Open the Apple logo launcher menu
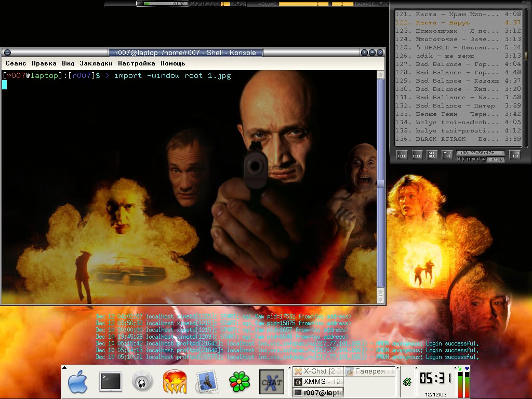The height and width of the screenshot is (399, 532). point(78,382)
